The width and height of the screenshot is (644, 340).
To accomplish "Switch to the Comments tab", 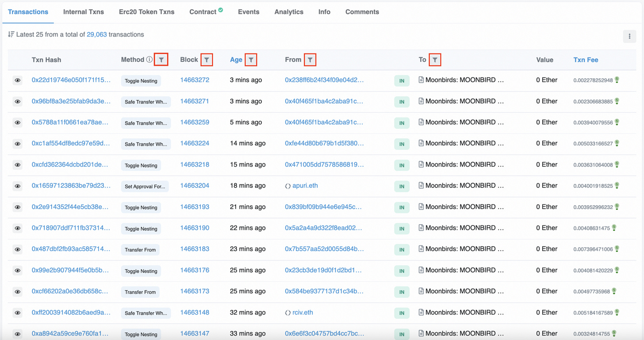I will pyautogui.click(x=362, y=12).
